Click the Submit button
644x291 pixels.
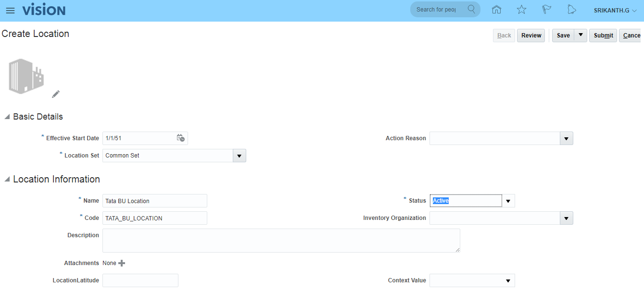tap(603, 36)
